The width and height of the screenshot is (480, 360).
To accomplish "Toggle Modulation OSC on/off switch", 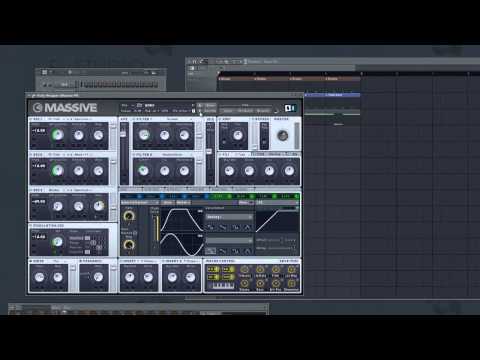I will [x=31, y=226].
